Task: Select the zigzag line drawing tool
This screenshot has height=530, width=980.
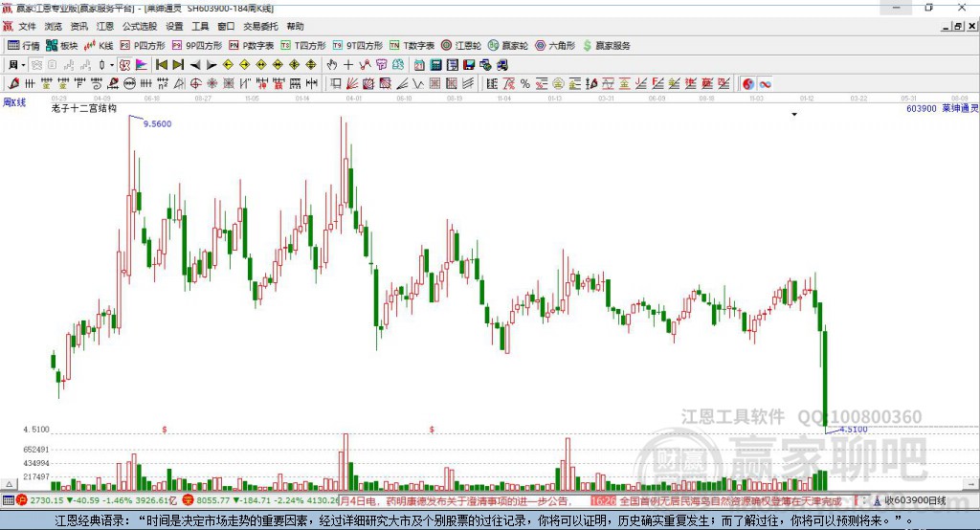Action: pos(417,84)
